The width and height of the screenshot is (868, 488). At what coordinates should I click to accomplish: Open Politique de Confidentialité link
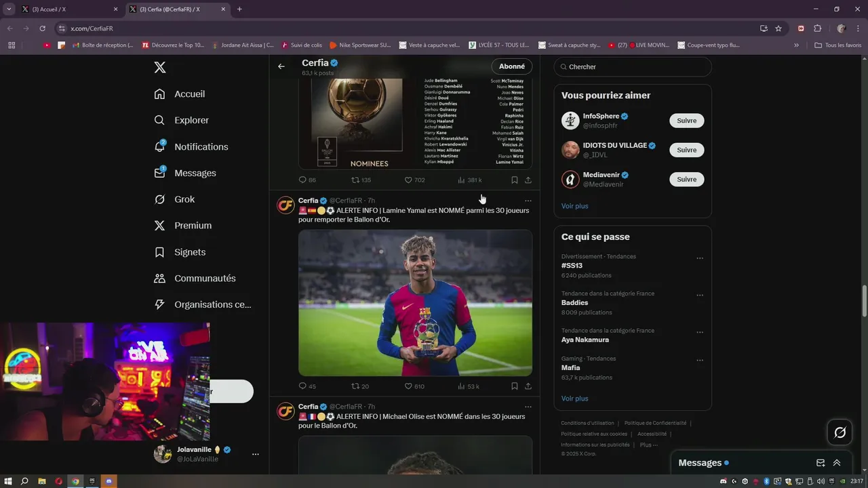655,423
